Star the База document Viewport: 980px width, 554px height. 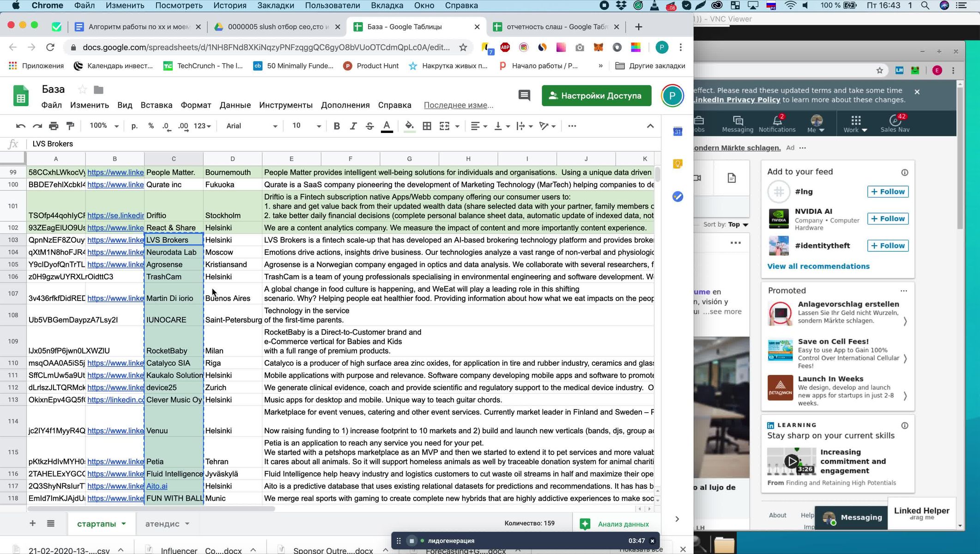tap(82, 90)
